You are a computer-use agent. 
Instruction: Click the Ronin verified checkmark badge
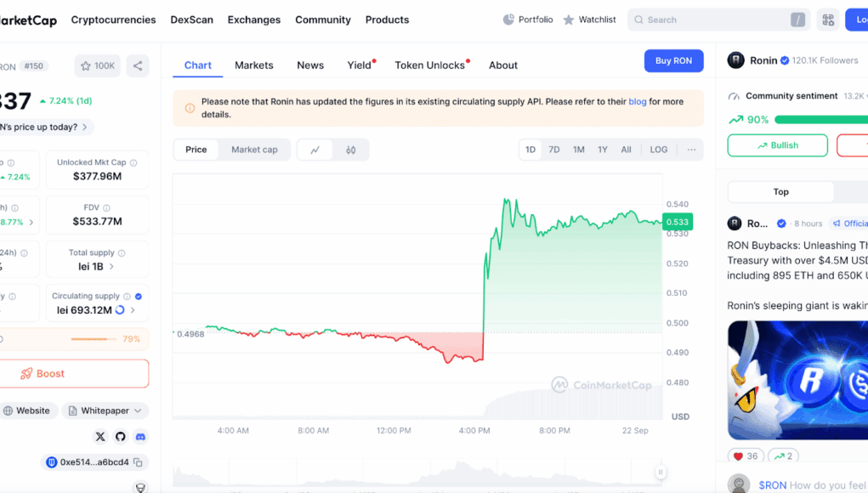click(785, 61)
